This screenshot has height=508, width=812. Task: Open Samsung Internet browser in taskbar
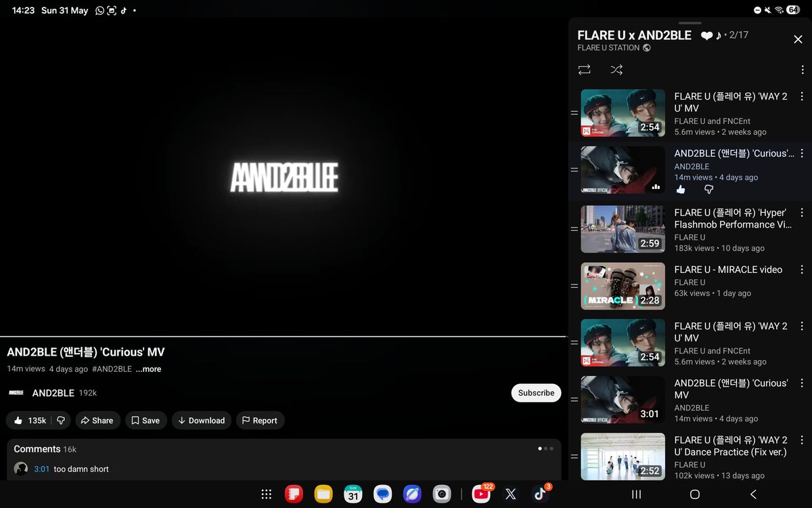(x=412, y=494)
